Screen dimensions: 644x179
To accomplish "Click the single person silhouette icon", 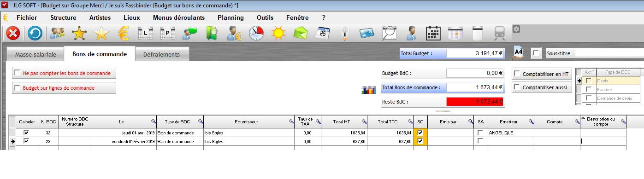I will click(411, 33).
